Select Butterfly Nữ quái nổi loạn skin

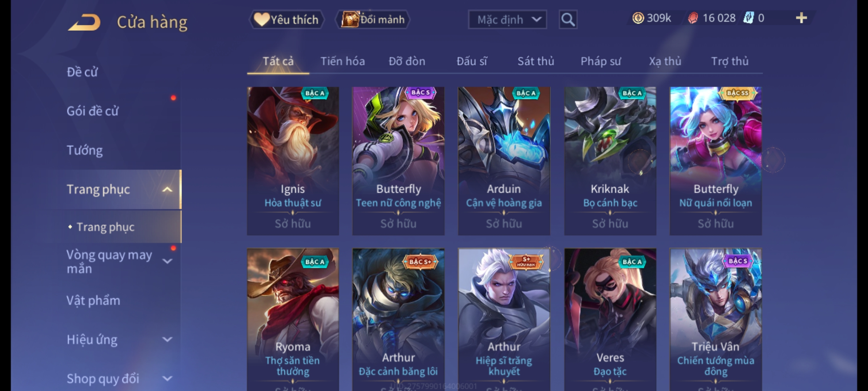click(716, 161)
